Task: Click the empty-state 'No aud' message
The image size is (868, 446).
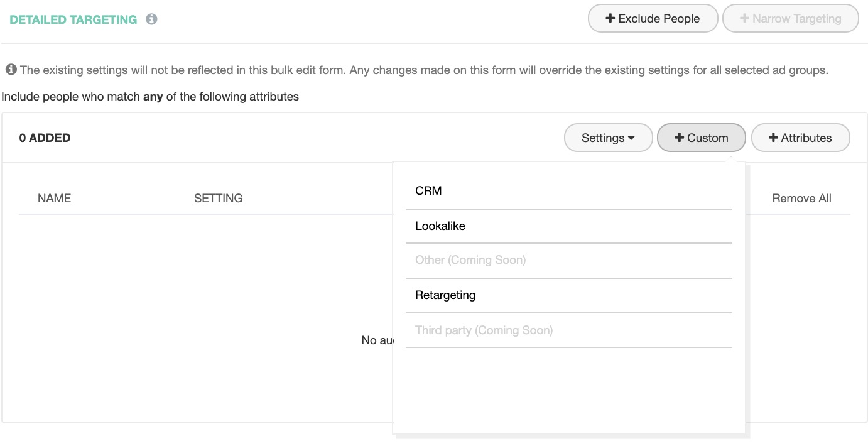Action: 377,340
